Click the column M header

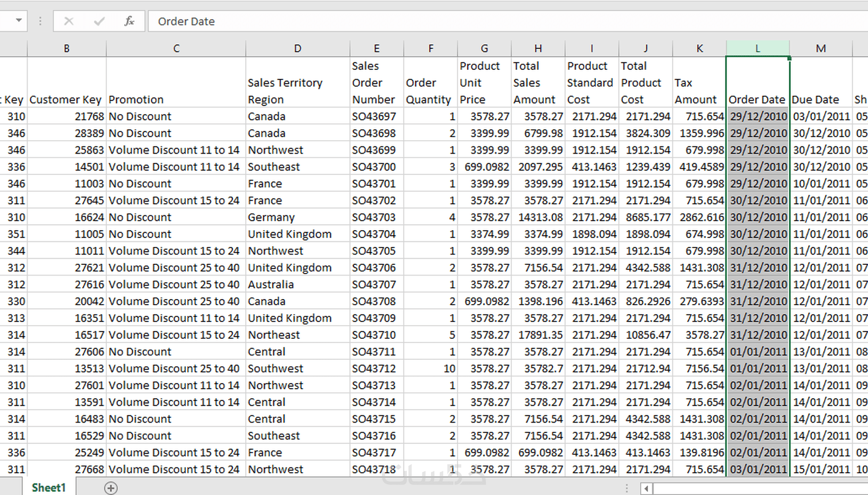821,48
